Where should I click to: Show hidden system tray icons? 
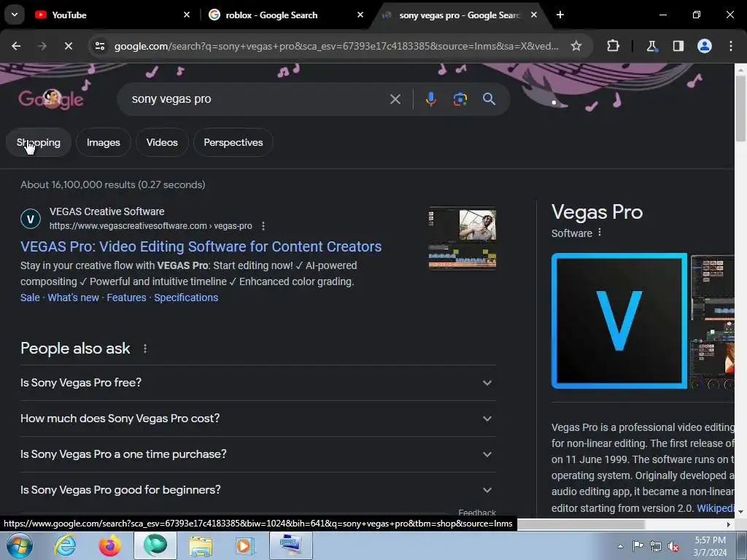point(620,546)
